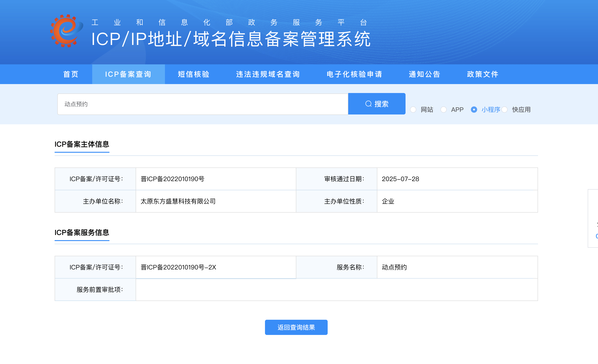Click the orange gear MIIT logo
Screen dimensions: 598x364
coord(66,31)
